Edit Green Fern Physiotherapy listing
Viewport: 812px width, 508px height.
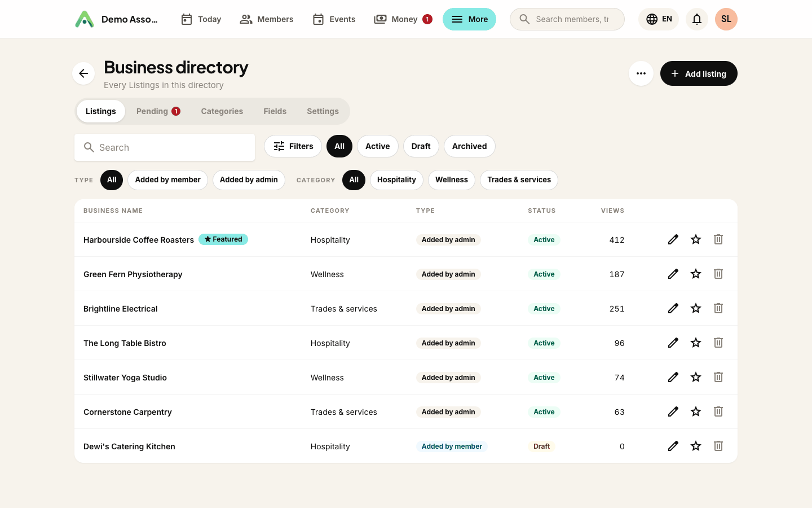pyautogui.click(x=673, y=274)
